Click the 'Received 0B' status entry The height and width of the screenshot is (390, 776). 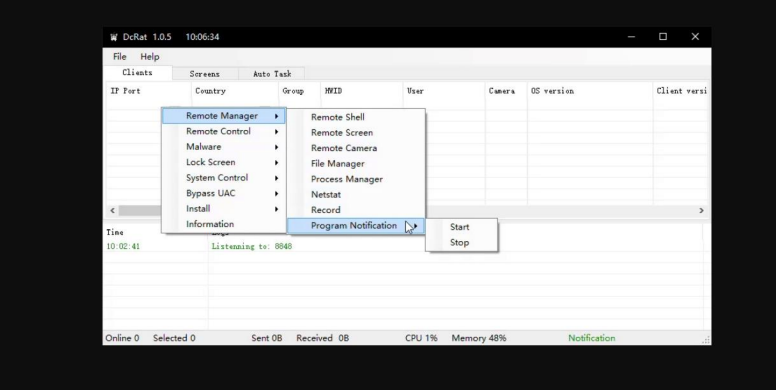click(323, 338)
